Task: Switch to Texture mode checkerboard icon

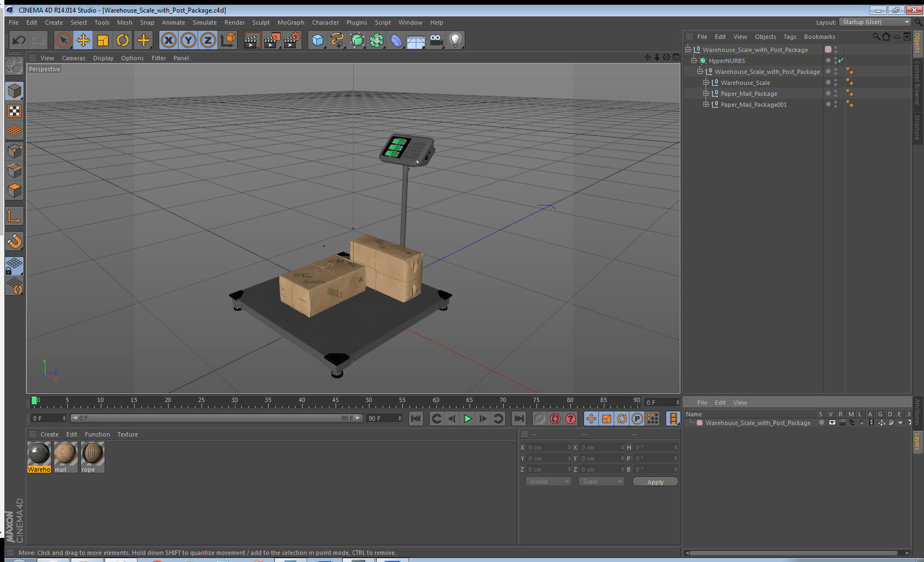Action: click(14, 111)
